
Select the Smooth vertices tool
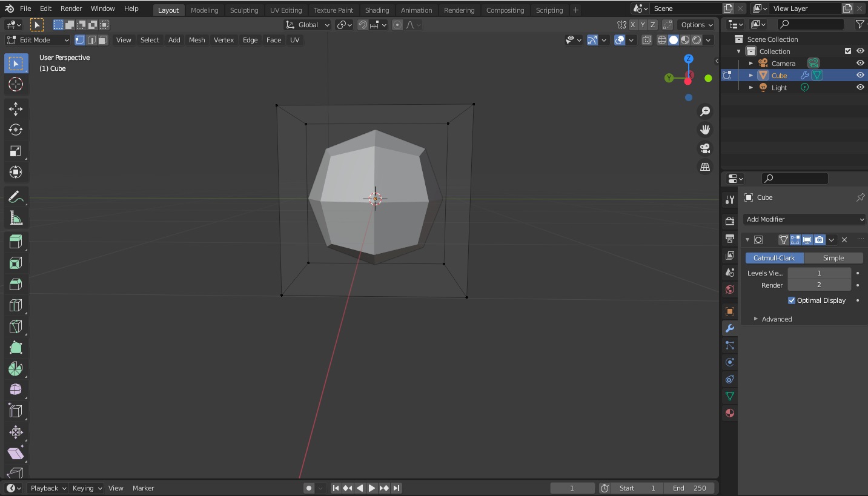point(16,390)
